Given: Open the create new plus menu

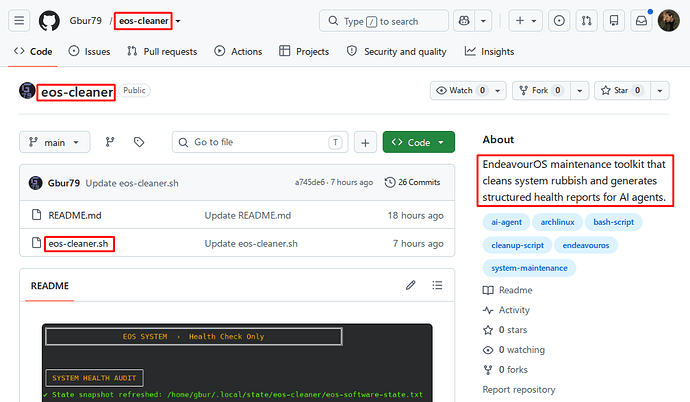Looking at the screenshot, I should point(525,21).
